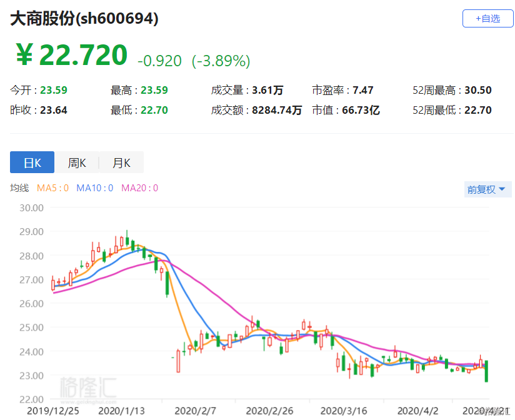The height and width of the screenshot is (420, 515).
Task: Add stock to watchlist with +自选 button
Action: click(x=487, y=18)
